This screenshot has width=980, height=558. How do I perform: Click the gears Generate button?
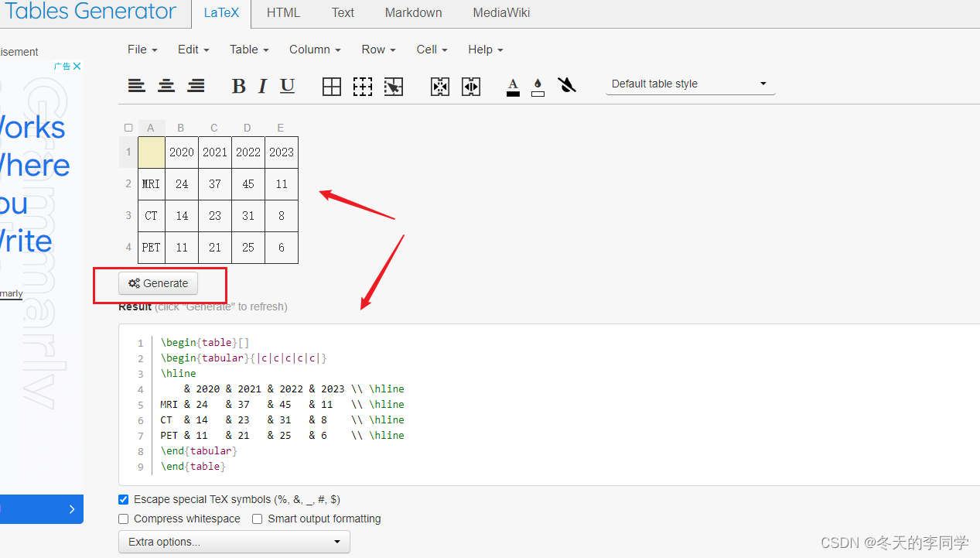click(x=159, y=283)
